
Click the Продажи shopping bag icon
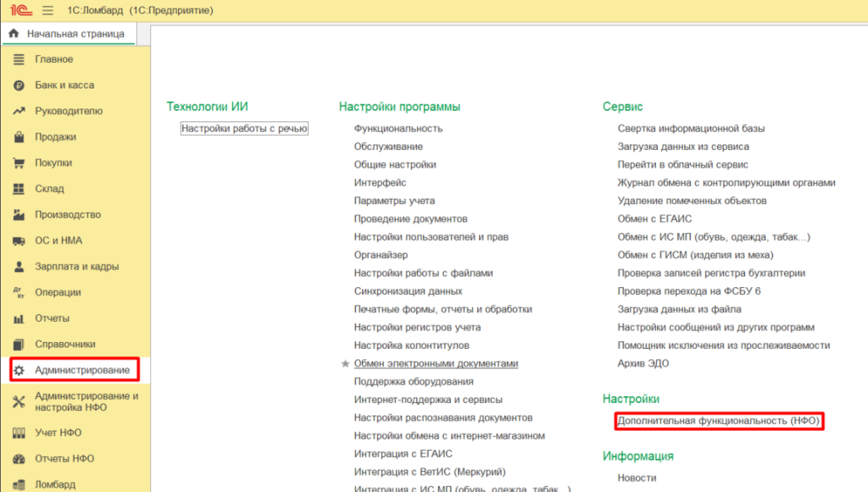[x=19, y=137]
